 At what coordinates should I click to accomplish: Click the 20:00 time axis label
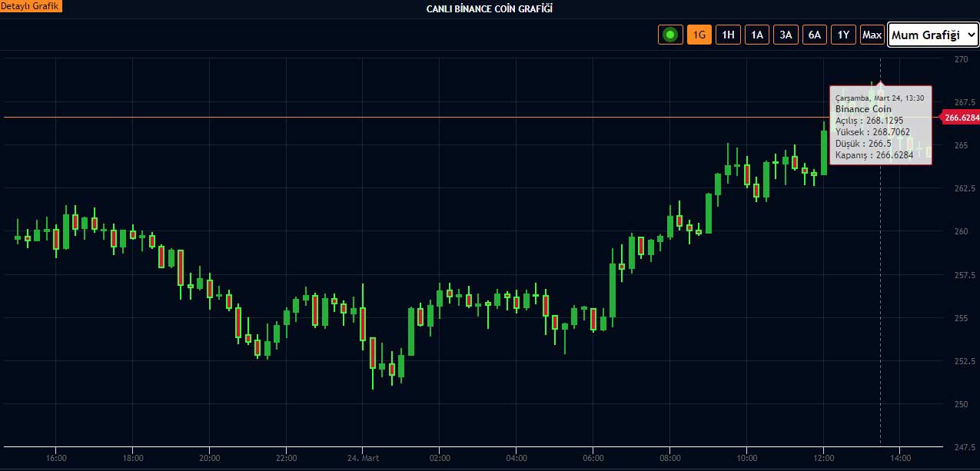[x=210, y=458]
